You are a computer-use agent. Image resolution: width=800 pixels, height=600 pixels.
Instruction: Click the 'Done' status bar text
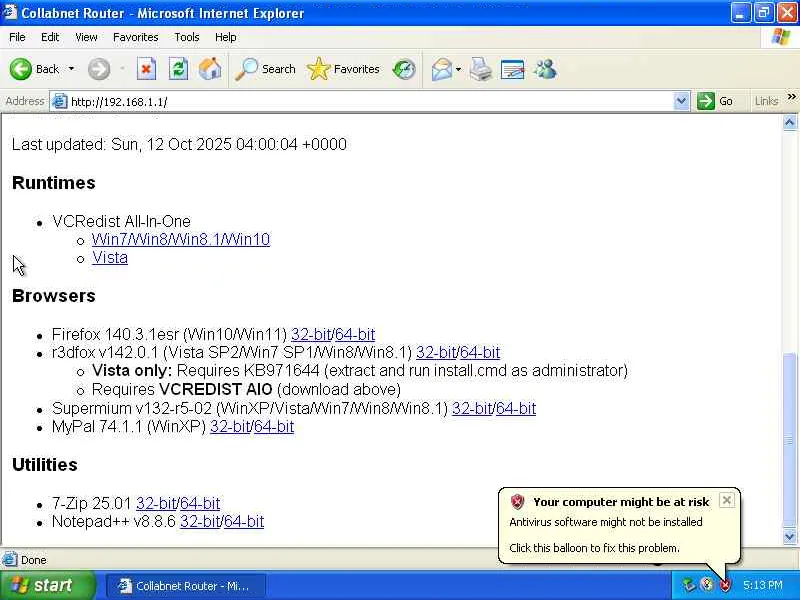(34, 560)
